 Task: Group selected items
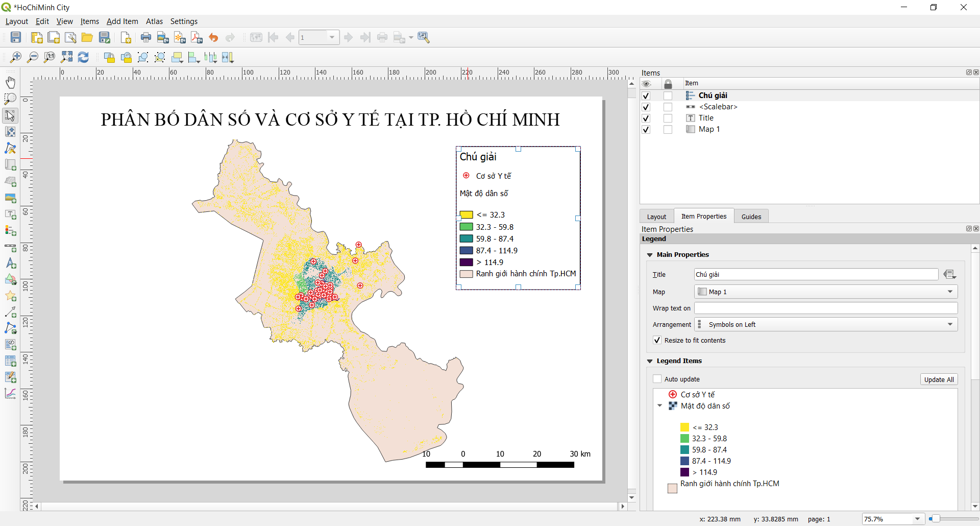143,57
